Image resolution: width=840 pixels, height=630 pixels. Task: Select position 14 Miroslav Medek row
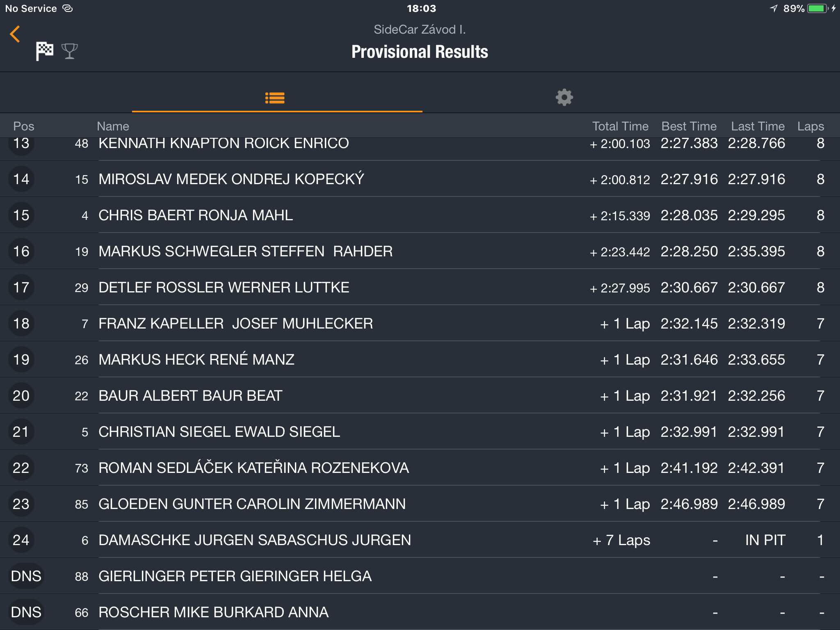tap(420, 179)
